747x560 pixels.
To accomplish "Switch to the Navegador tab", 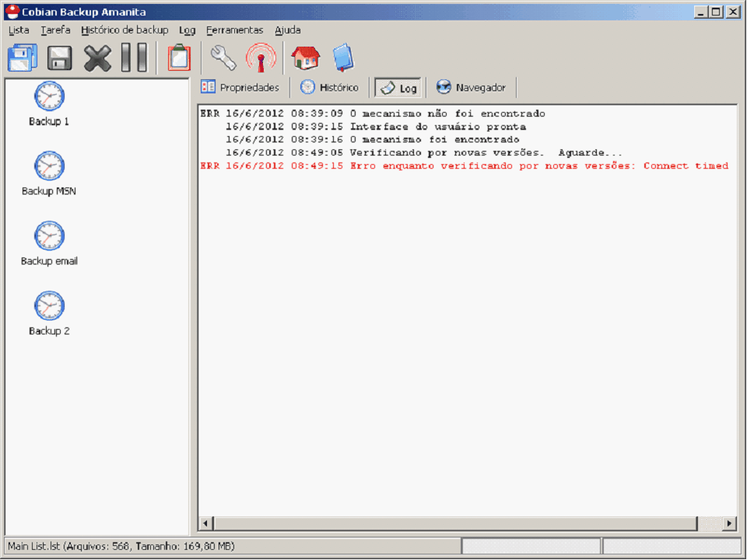I will click(x=472, y=88).
